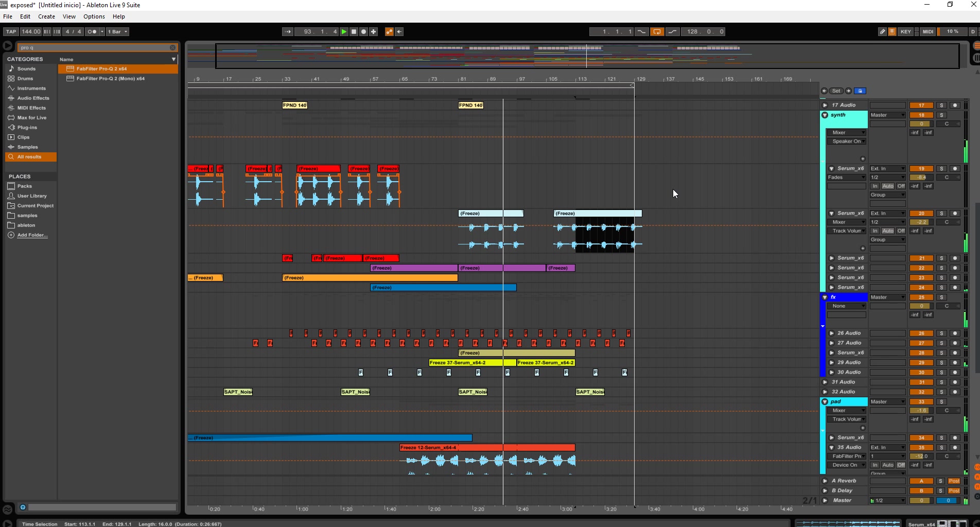980x527 pixels.
Task: Toggle the Computer MIDI Keyboard button
Action: click(x=892, y=32)
